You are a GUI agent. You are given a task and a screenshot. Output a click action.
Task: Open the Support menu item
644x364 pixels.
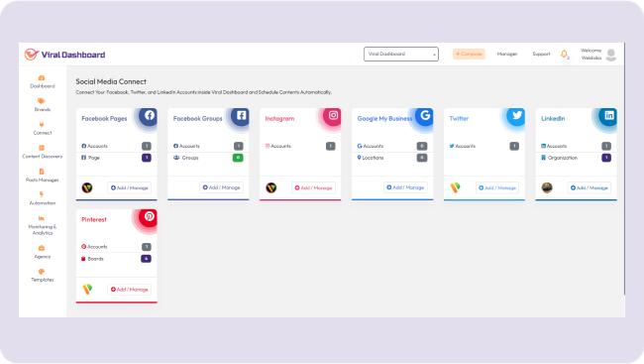[541, 54]
